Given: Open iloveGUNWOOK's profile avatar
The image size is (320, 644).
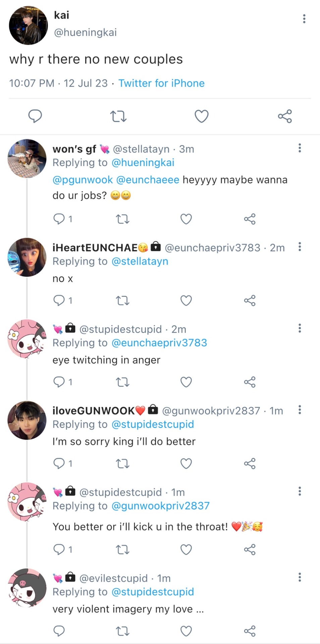Looking at the screenshot, I should (x=27, y=420).
